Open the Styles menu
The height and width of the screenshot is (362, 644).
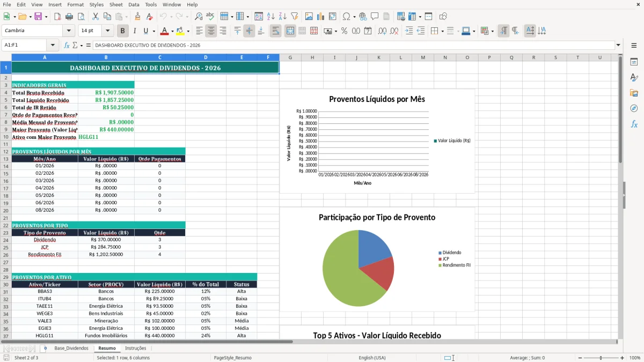[x=97, y=4]
